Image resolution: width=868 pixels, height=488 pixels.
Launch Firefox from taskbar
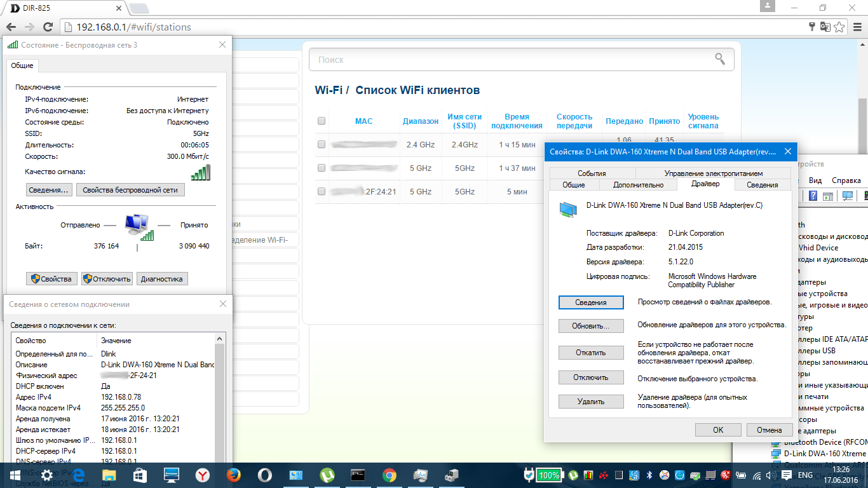pos(234,475)
